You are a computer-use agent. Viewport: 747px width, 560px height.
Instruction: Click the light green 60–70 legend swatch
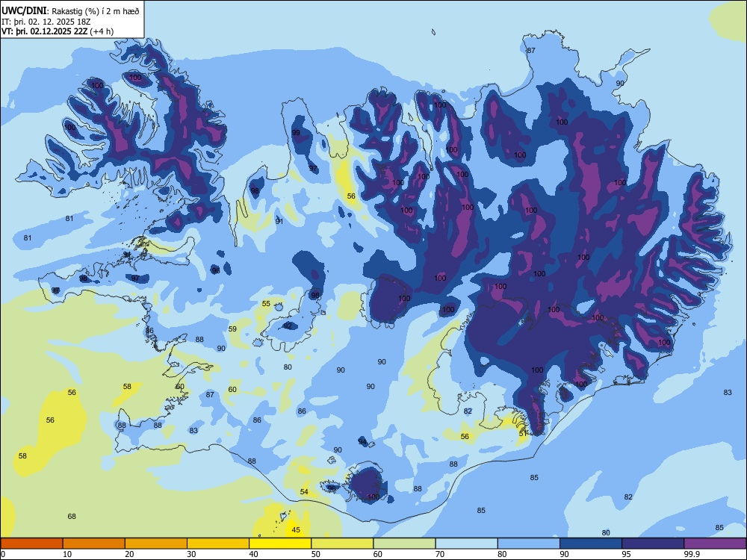point(404,544)
